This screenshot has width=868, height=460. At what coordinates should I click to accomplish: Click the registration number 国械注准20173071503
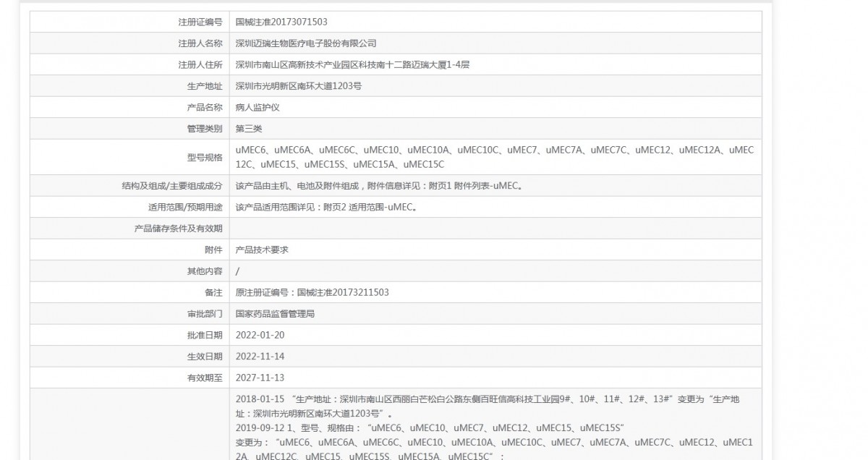tap(281, 22)
